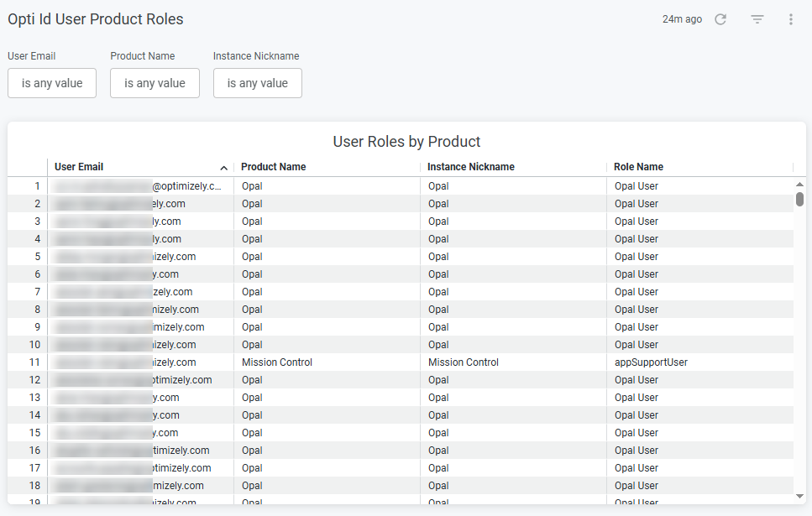
Task: Sort by User Email column header
Action: [x=79, y=167]
